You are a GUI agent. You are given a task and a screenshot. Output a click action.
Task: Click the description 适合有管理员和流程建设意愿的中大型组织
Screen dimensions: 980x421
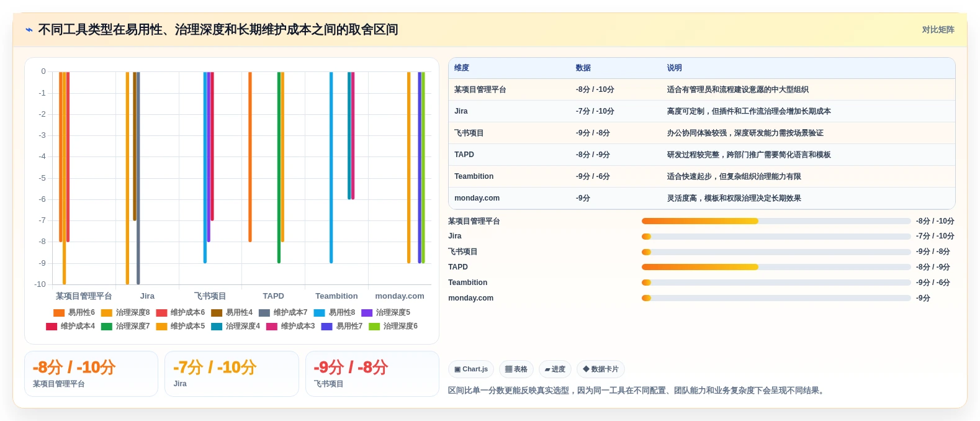tap(738, 90)
